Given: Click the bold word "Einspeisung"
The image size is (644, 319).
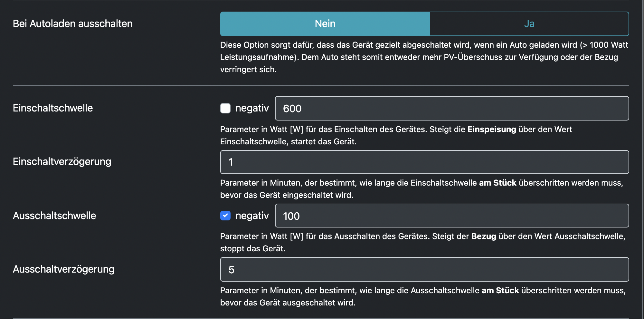Looking at the screenshot, I should coord(492,129).
